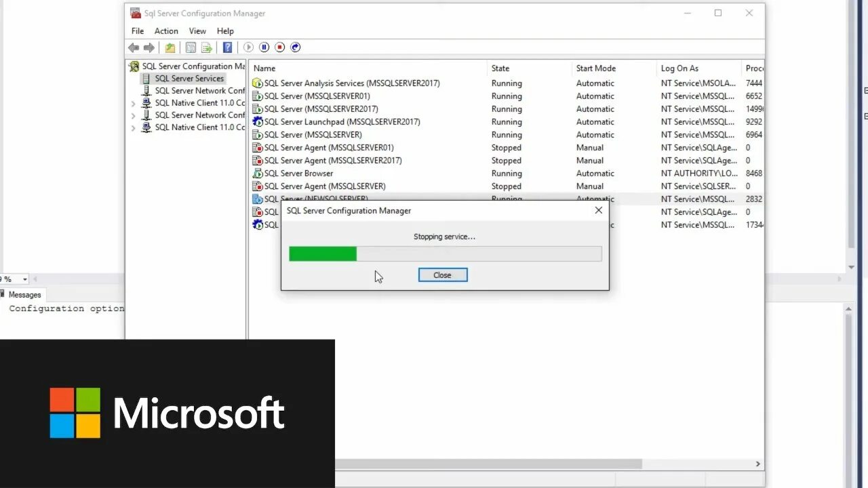The height and width of the screenshot is (488, 868).
Task: Select SQL Server Services in the tree
Action: point(189,79)
